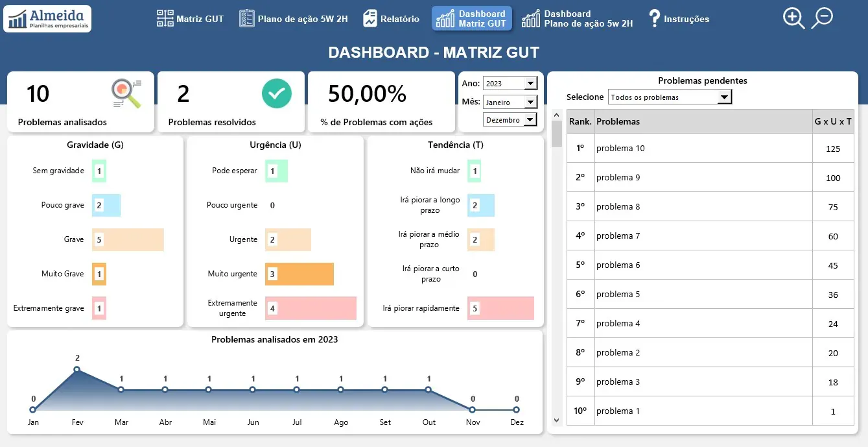Click the scroll up arrow in Problemas pendentes
Screen dimensions: 868x447
[x=556, y=115]
